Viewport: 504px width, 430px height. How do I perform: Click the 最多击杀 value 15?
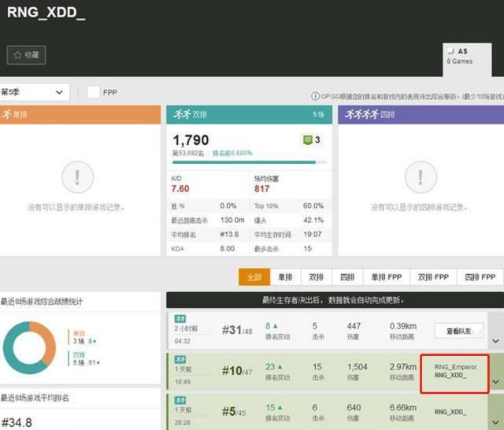[x=308, y=248]
